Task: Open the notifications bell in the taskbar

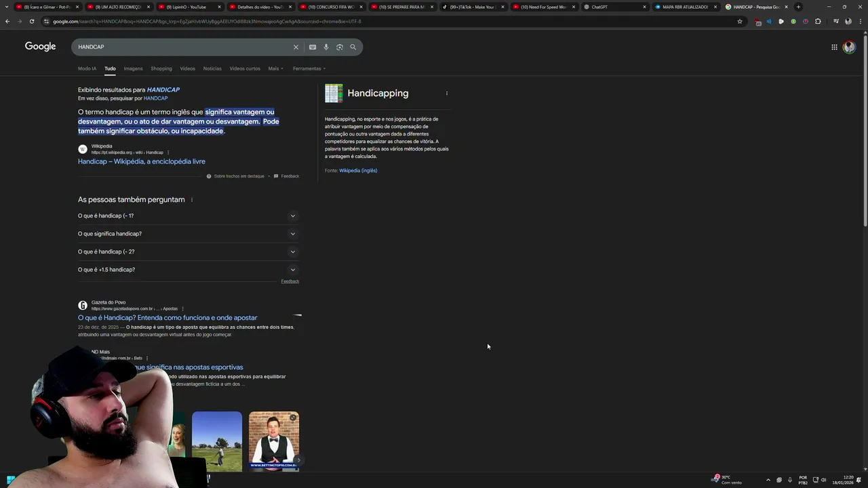Action: (x=860, y=480)
